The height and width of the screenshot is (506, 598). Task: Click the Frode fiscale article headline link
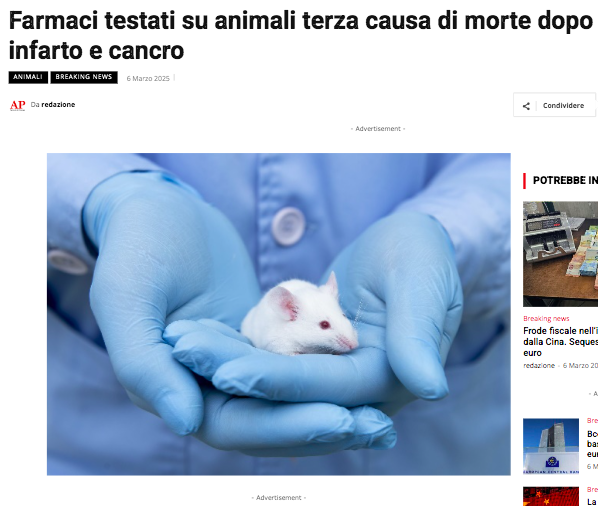click(x=560, y=342)
